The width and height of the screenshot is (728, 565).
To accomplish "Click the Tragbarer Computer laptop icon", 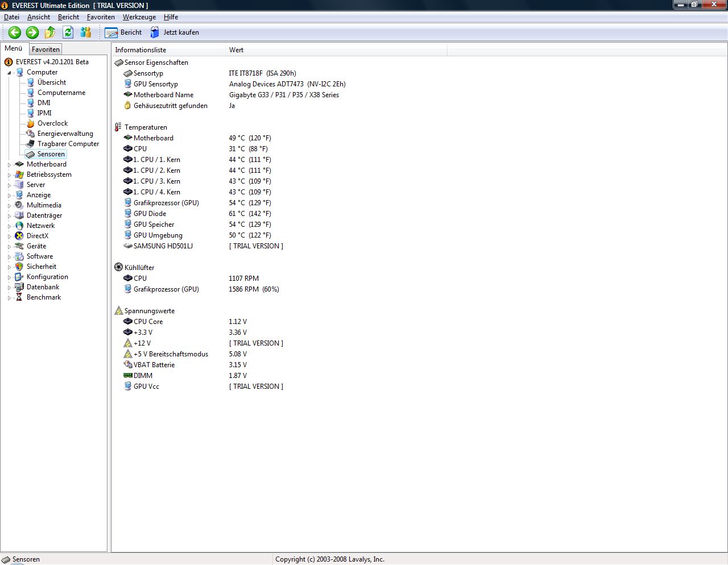I will (30, 144).
